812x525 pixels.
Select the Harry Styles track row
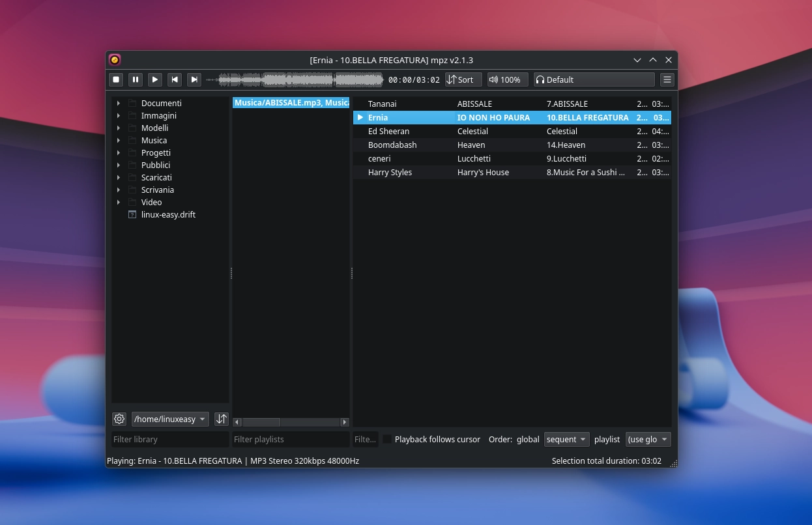pyautogui.click(x=512, y=172)
